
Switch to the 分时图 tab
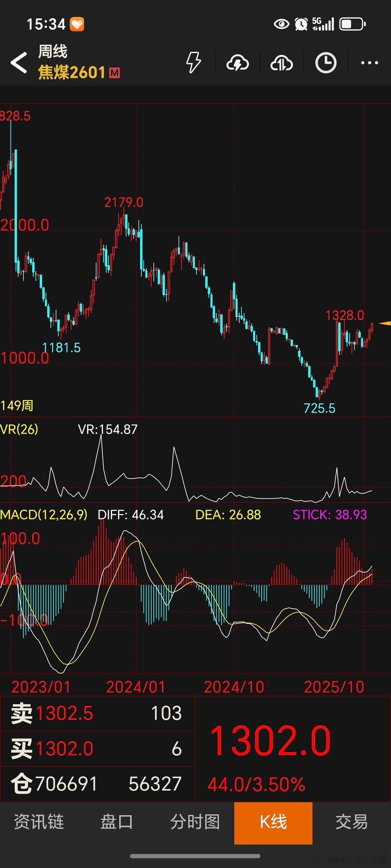pyautogui.click(x=195, y=821)
